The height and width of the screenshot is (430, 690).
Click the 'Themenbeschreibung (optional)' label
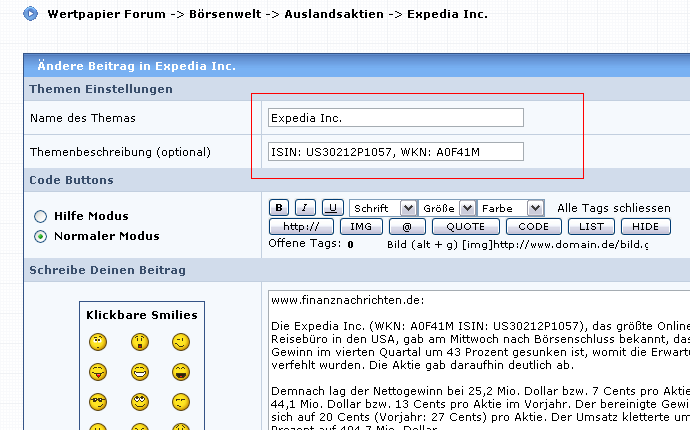click(120, 152)
